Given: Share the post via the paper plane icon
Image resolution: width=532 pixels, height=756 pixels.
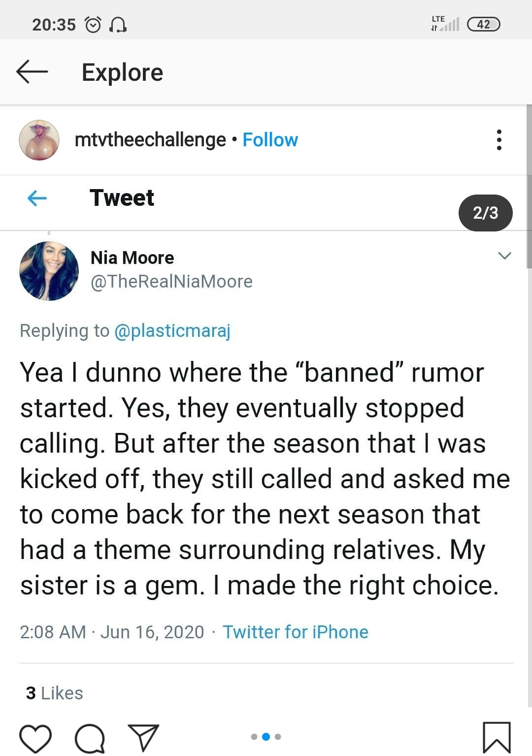Looking at the screenshot, I should (143, 737).
